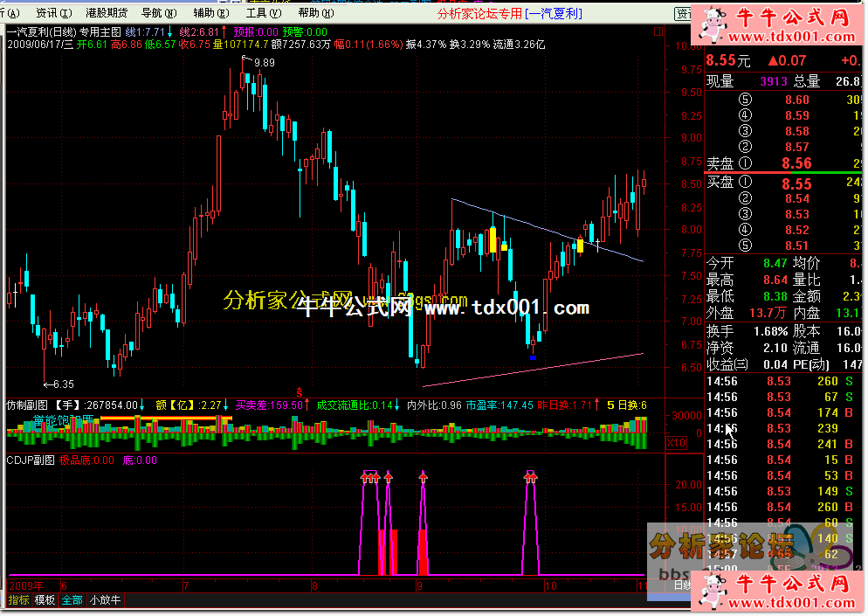868x616 pixels.
Task: Click the circled ⑤ at buy price 8.51
Action: click(x=745, y=246)
